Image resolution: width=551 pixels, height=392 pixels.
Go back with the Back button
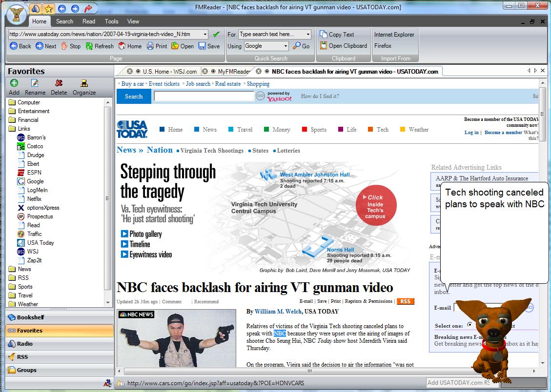pyautogui.click(x=20, y=46)
